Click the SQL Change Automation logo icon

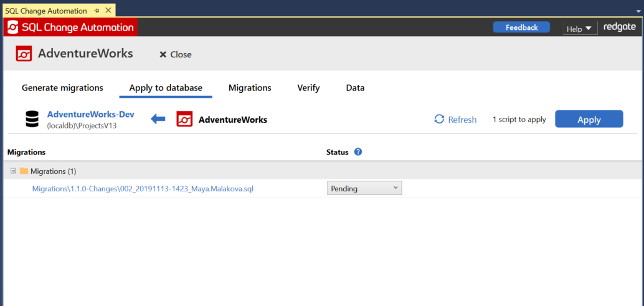[x=12, y=27]
